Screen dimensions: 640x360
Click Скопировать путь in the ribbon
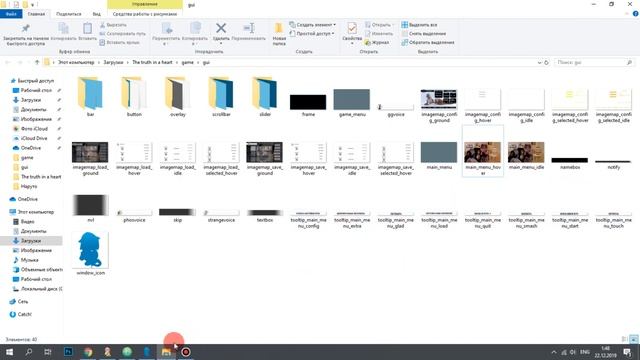tap(122, 33)
